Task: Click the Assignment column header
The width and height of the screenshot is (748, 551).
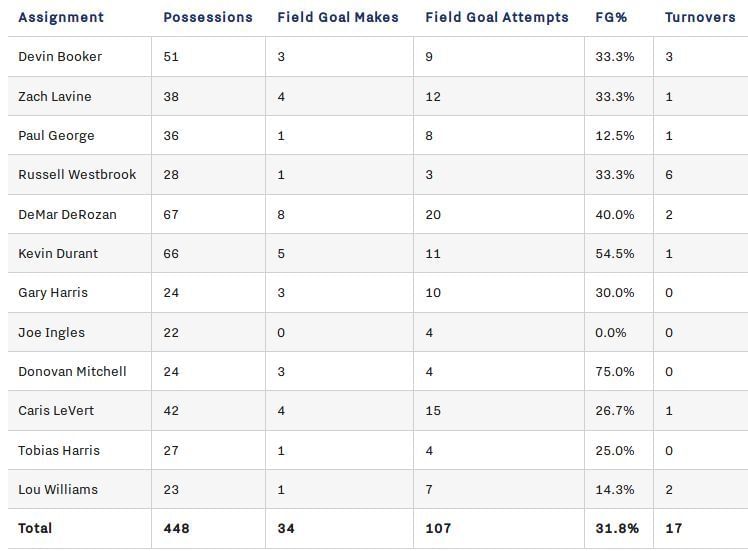Action: (61, 17)
